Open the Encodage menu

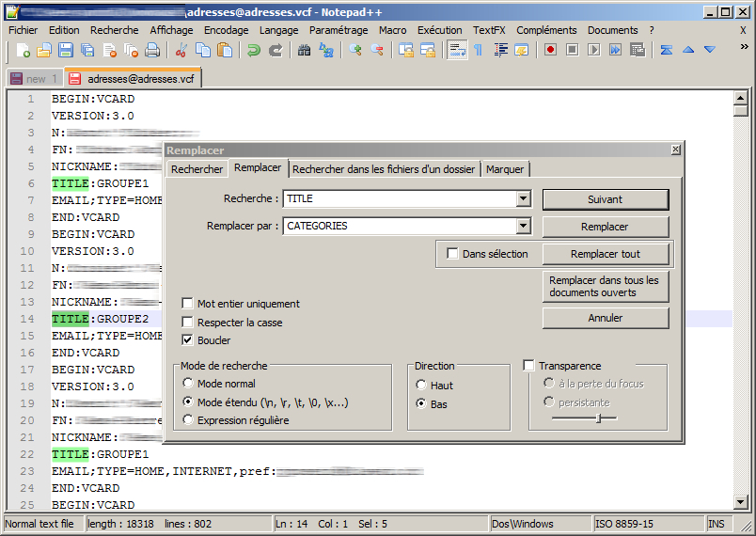pos(226,30)
